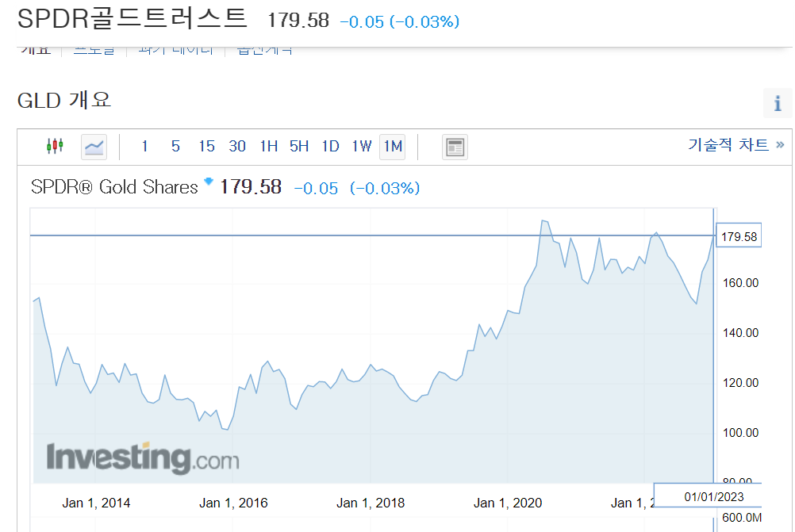This screenshot has height=532, width=795.
Task: Click the arrow beside SPDR® Gold Shares
Action: pos(209,181)
